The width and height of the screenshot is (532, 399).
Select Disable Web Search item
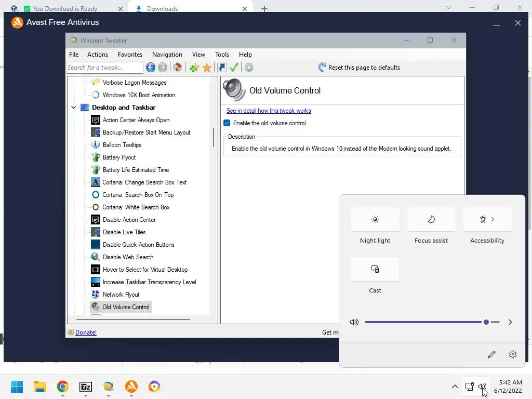tap(128, 257)
